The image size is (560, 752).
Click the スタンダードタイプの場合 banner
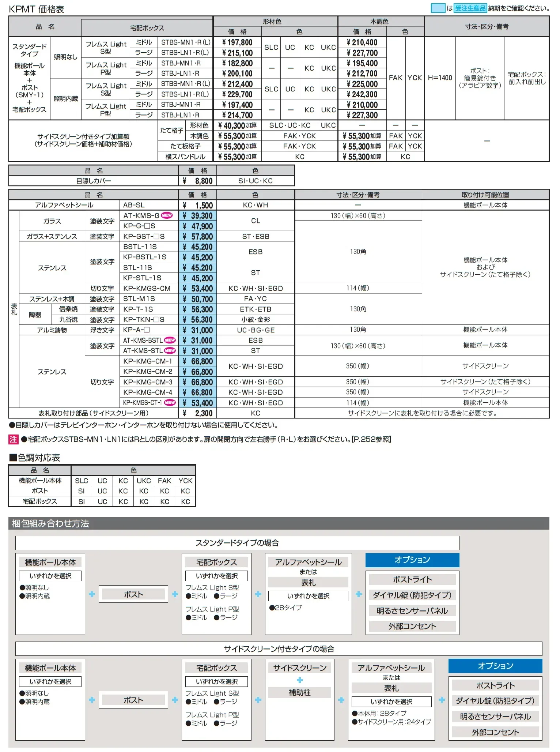click(237, 543)
